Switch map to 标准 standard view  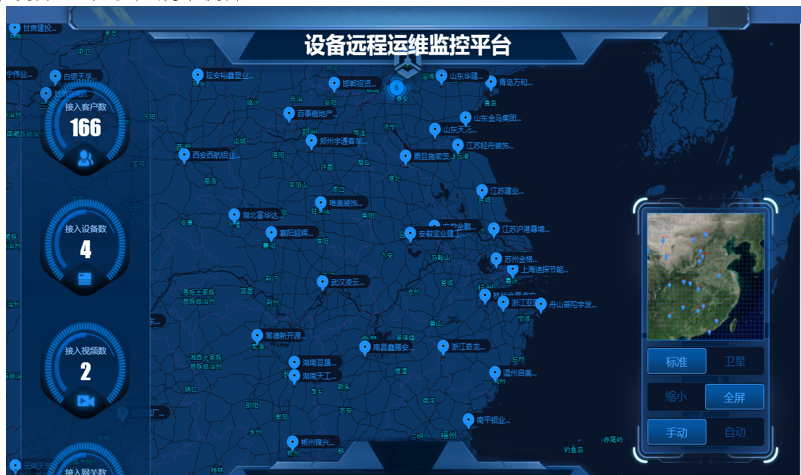point(676,361)
